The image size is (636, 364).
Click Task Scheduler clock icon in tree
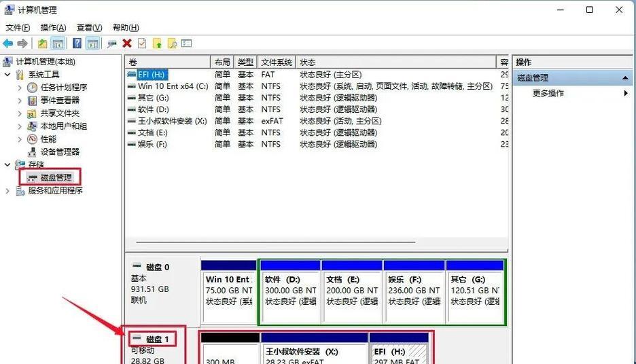click(32, 88)
